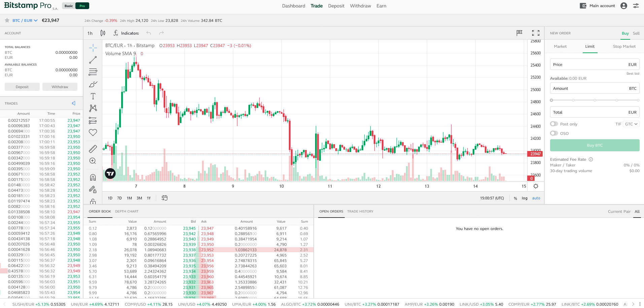Toggle the OSO switch
Screen dimensions: 644x308
click(x=554, y=133)
